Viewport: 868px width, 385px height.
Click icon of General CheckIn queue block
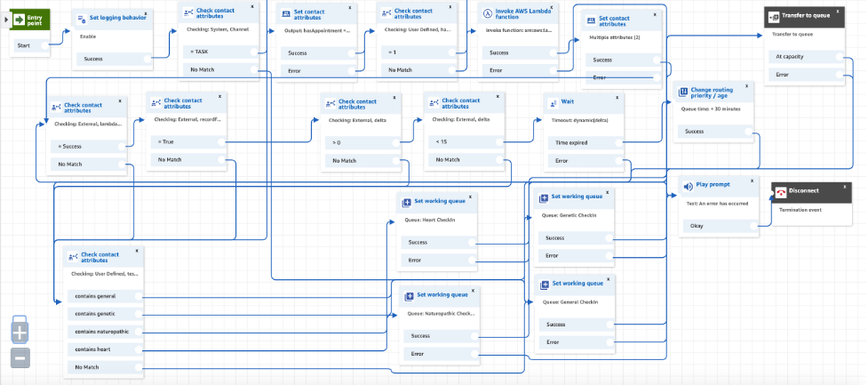point(545,285)
